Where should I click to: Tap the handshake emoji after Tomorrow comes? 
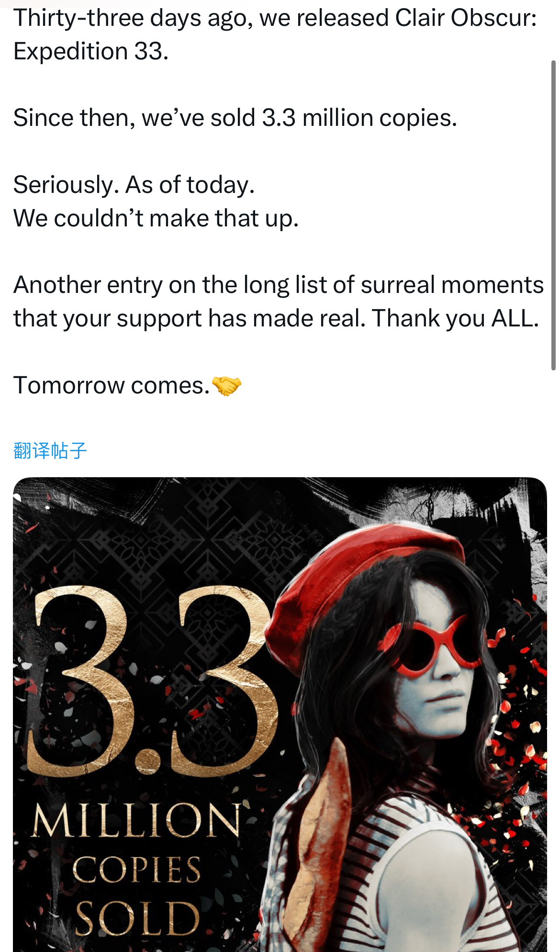[x=226, y=386]
